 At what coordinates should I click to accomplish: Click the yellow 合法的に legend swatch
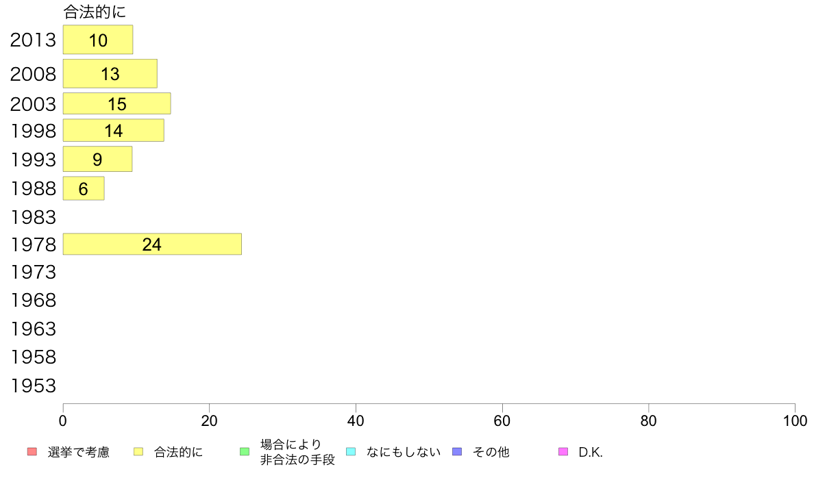click(x=138, y=451)
